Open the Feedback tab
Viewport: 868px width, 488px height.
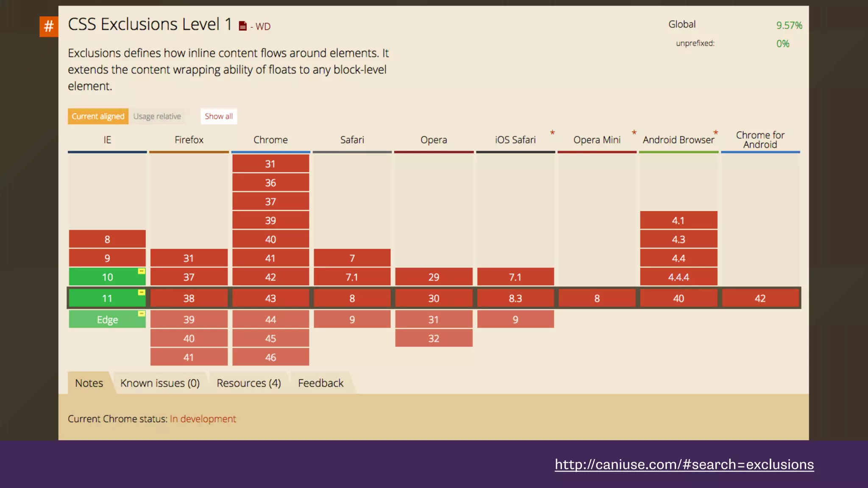320,383
